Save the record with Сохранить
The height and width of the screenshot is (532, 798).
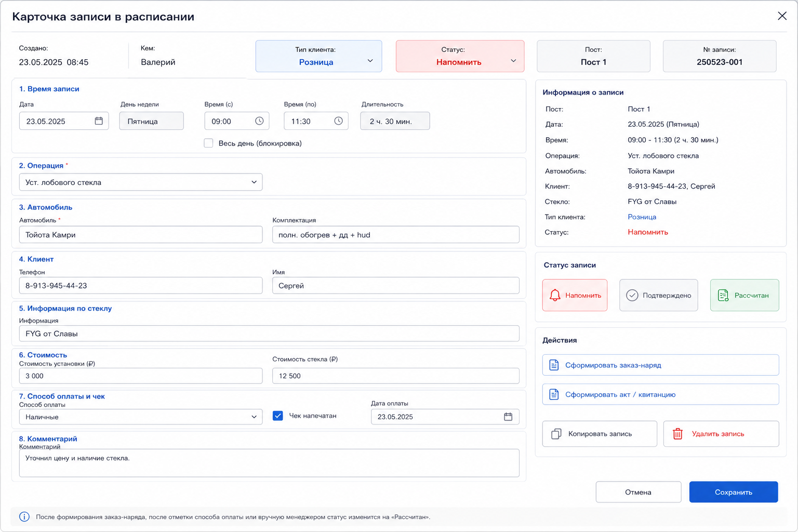click(734, 492)
